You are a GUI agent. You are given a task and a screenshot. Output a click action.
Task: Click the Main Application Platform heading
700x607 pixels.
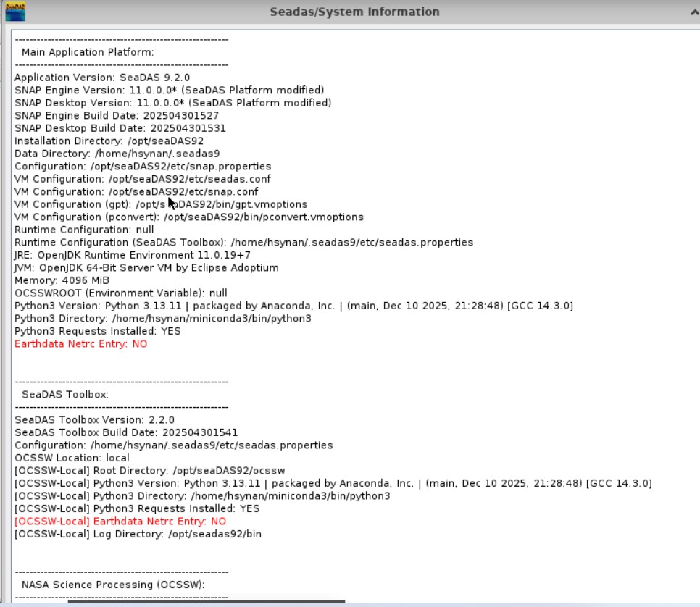[x=88, y=52]
